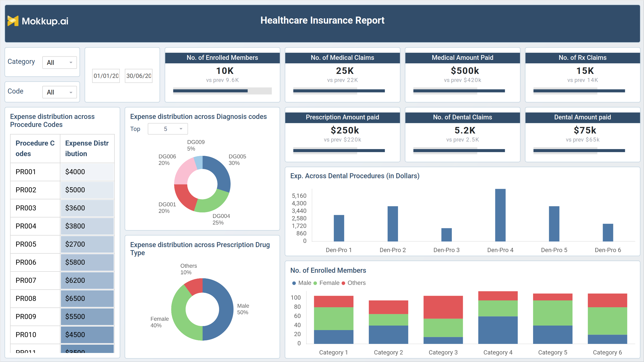Screen dimensions: 644x362
Task: Open the Code dropdown set to All
Action: point(60,92)
